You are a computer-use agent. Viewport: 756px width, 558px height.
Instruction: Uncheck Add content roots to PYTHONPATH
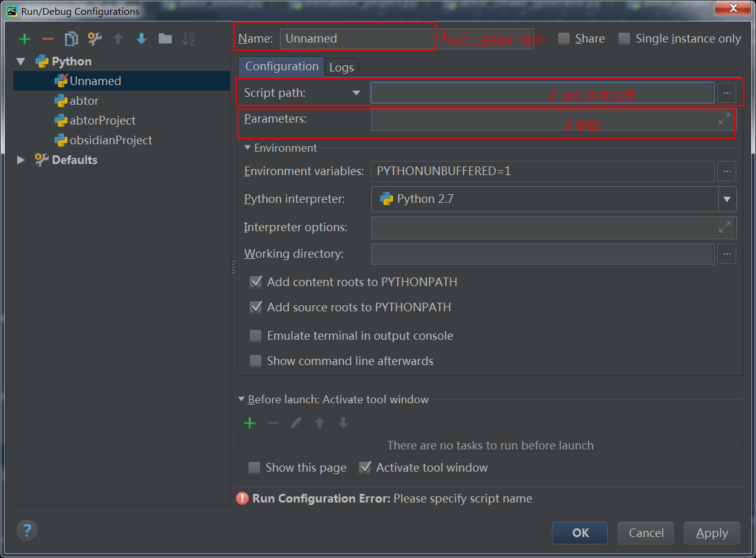coord(255,282)
